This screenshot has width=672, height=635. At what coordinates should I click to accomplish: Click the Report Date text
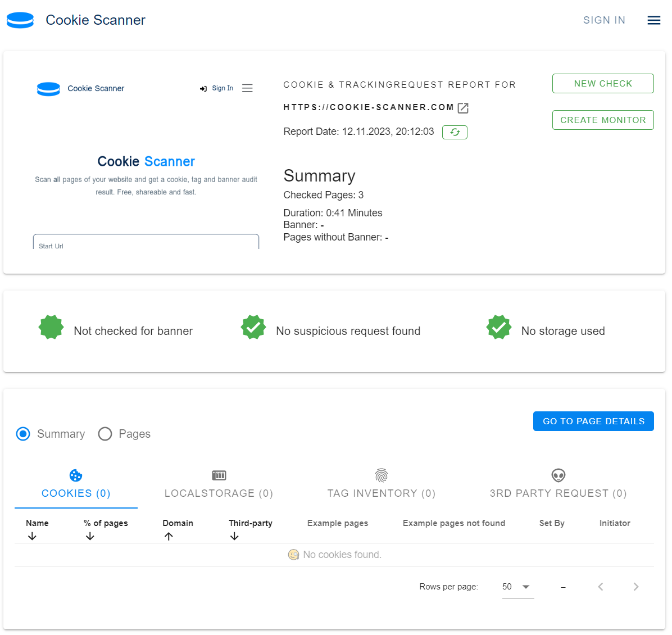[x=358, y=131]
